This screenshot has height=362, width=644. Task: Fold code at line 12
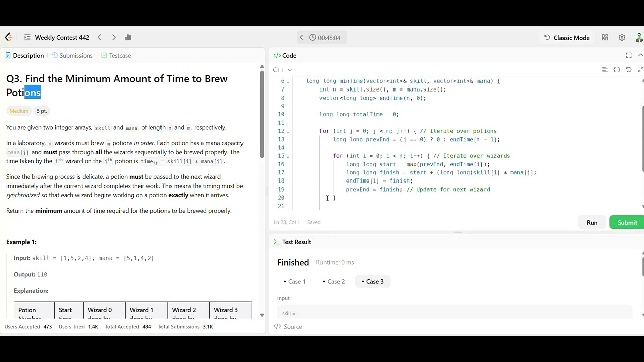tap(288, 131)
